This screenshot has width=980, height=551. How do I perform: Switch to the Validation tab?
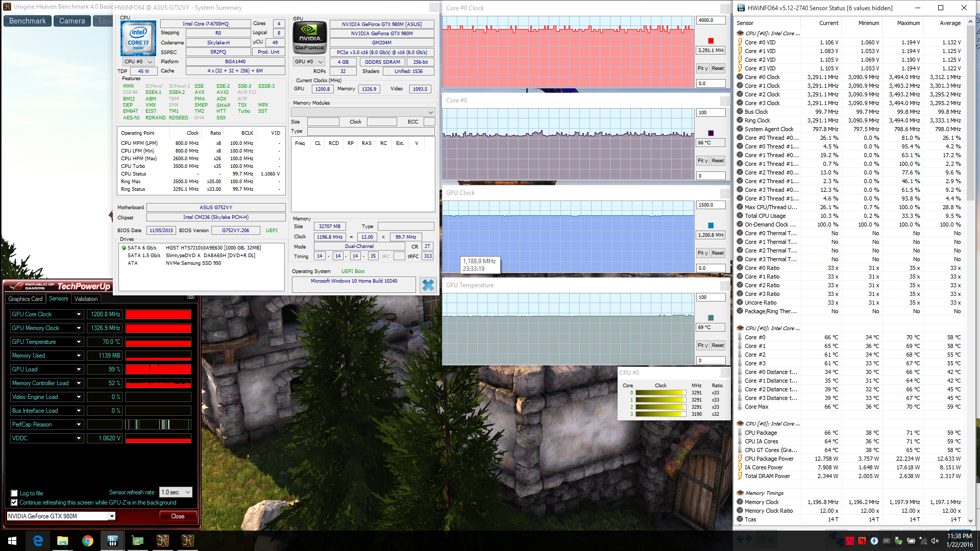86,299
